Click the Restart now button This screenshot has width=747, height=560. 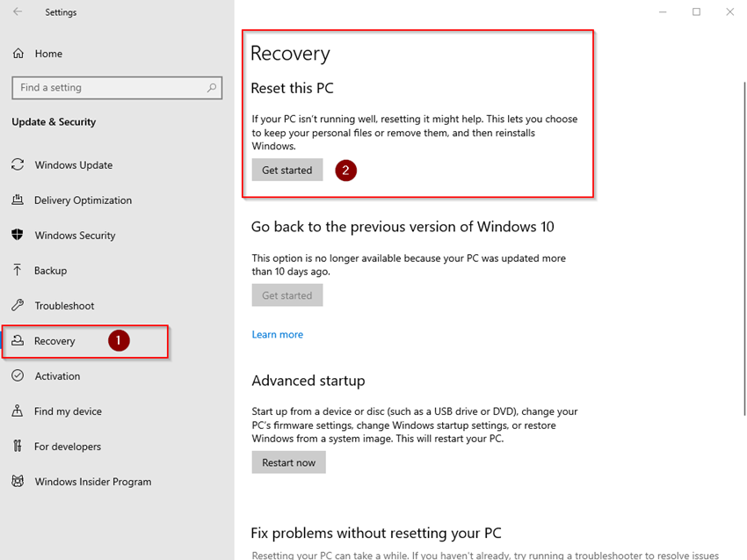coord(288,462)
